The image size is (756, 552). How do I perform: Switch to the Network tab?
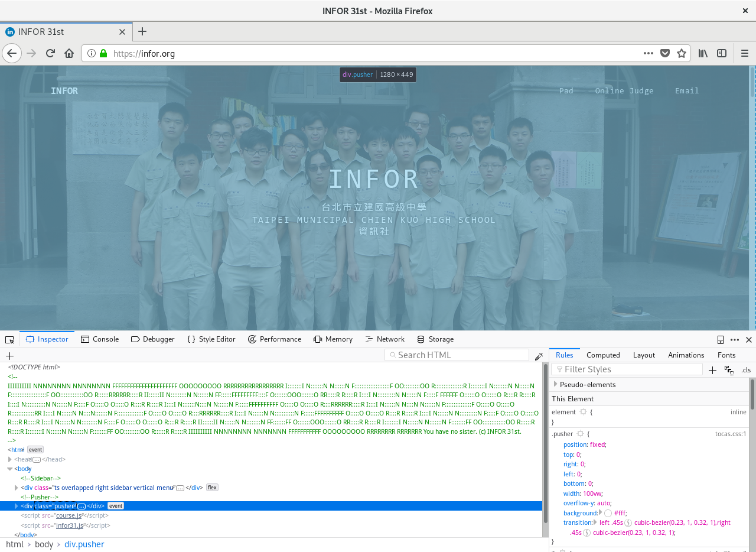pos(384,339)
